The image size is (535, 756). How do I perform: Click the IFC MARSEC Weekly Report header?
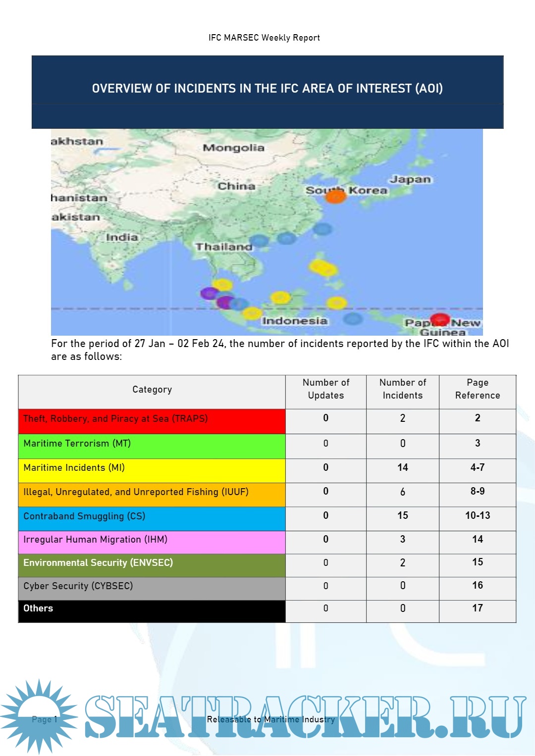click(264, 38)
